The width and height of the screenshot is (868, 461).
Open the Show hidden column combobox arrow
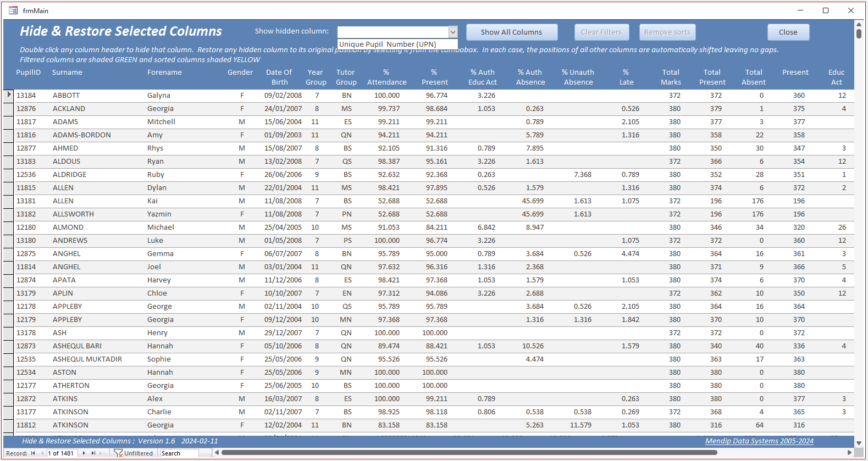[x=453, y=32]
